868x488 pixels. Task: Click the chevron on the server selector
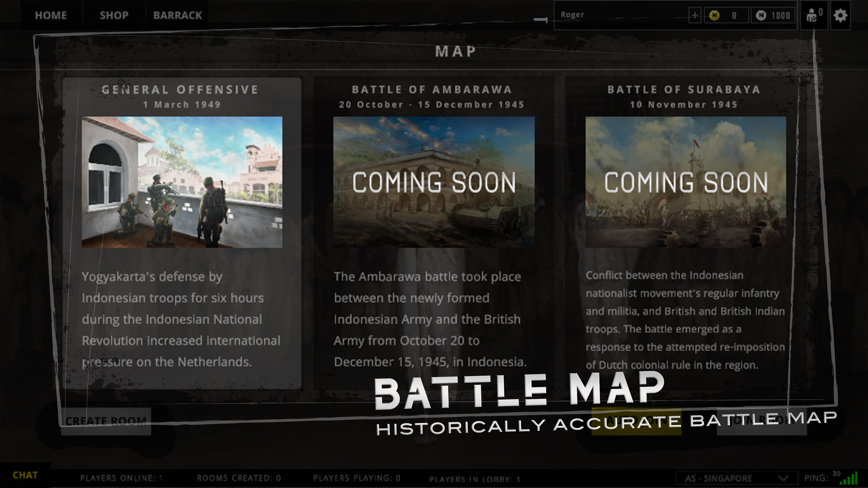[784, 478]
